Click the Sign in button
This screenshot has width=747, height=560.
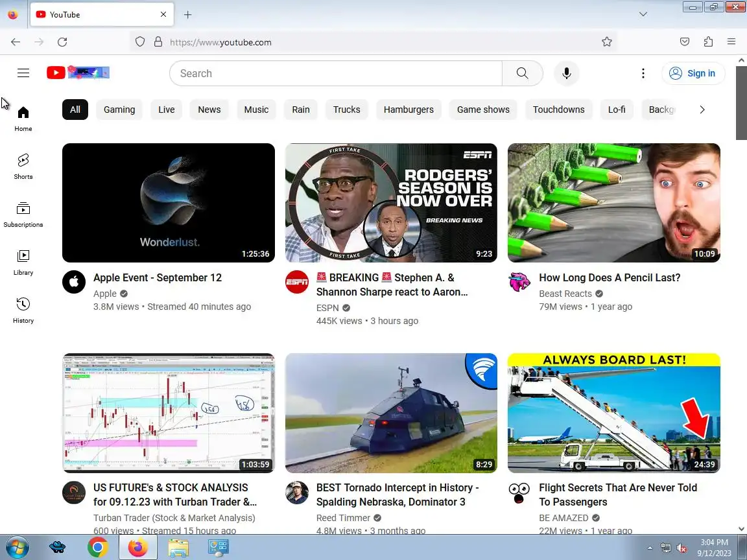pos(693,73)
